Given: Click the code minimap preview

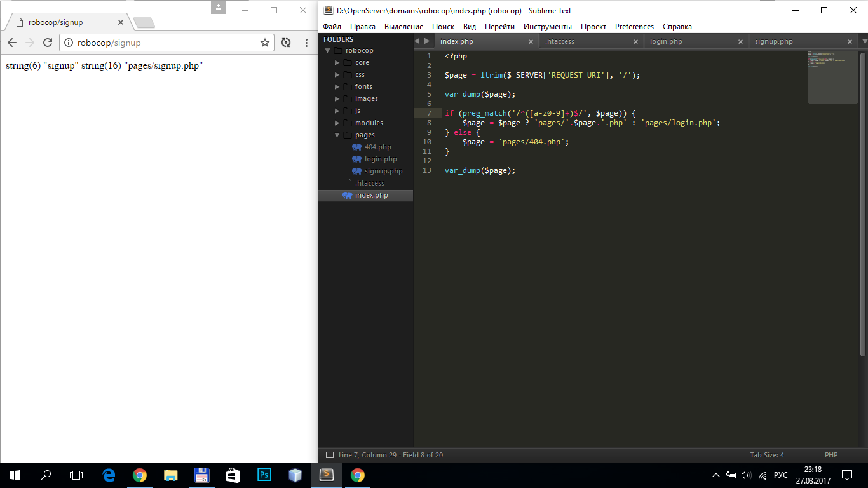Looking at the screenshot, I should pos(832,76).
